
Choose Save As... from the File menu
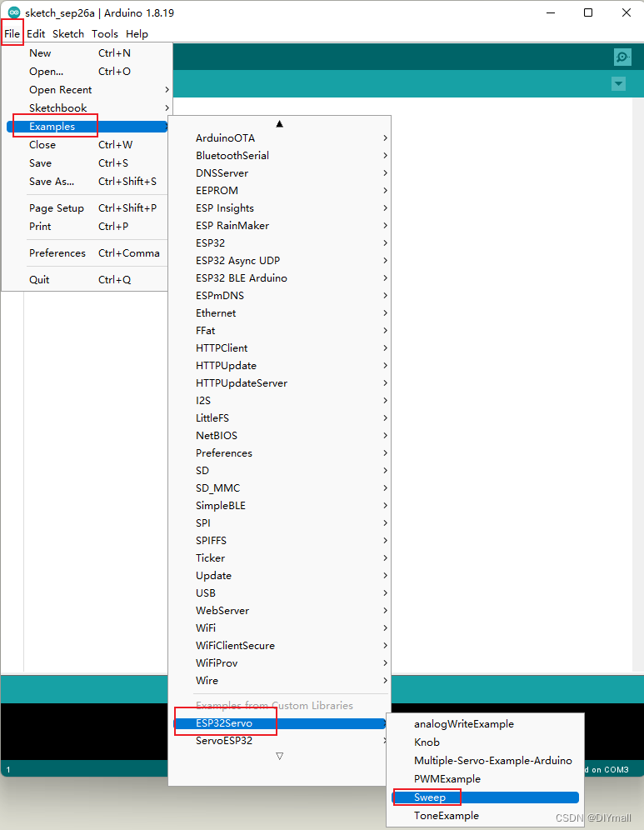coord(87,182)
